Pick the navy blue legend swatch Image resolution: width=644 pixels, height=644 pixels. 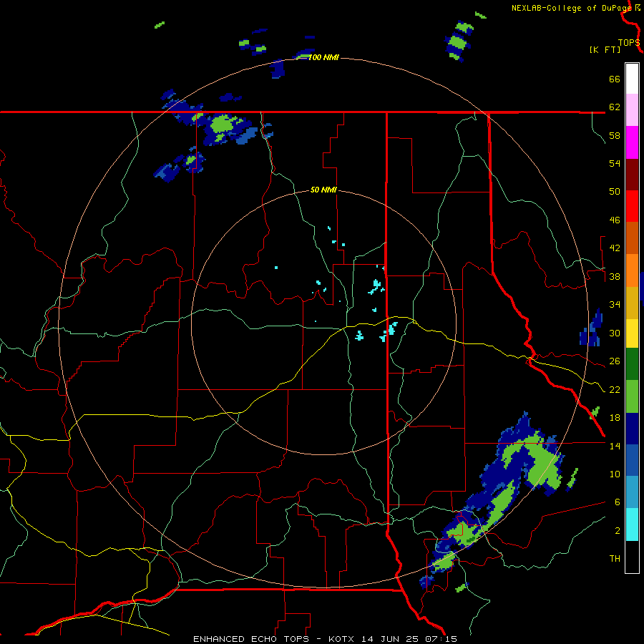point(632,429)
